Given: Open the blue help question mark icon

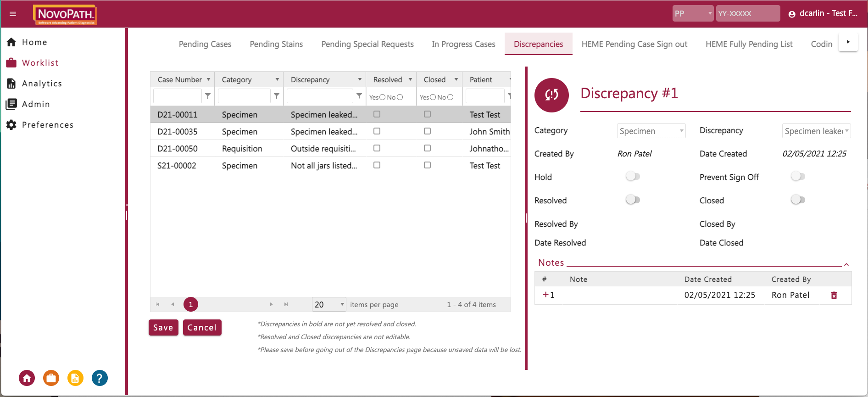Looking at the screenshot, I should pyautogui.click(x=100, y=378).
